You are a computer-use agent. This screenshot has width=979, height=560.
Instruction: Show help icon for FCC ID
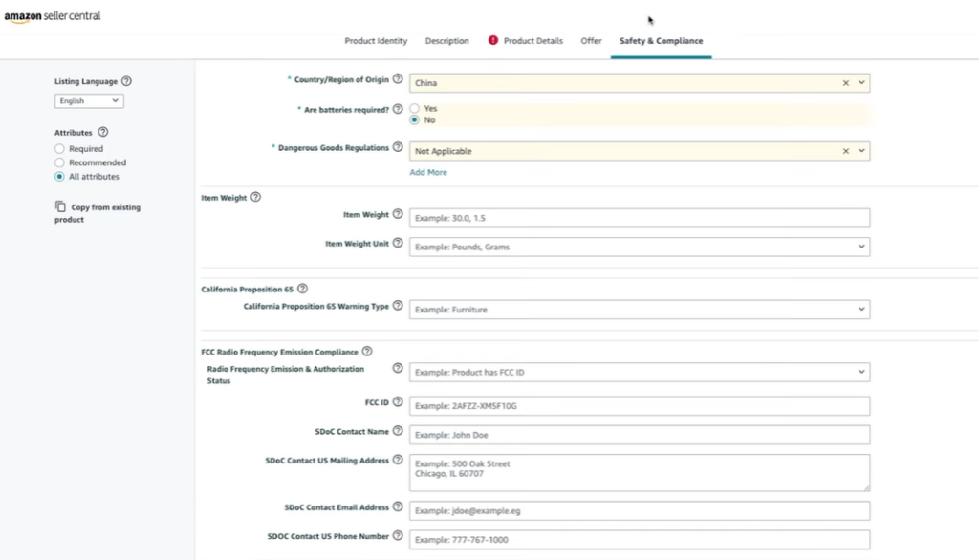pyautogui.click(x=398, y=402)
